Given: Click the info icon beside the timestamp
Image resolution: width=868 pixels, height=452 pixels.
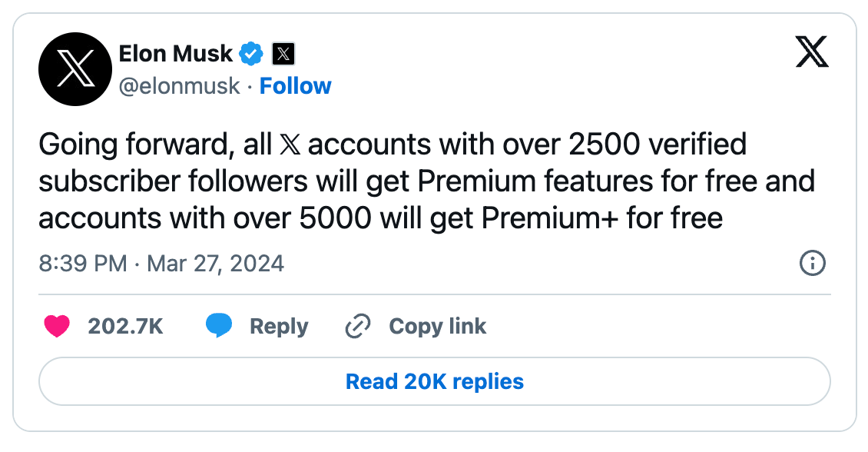Looking at the screenshot, I should tap(812, 264).
